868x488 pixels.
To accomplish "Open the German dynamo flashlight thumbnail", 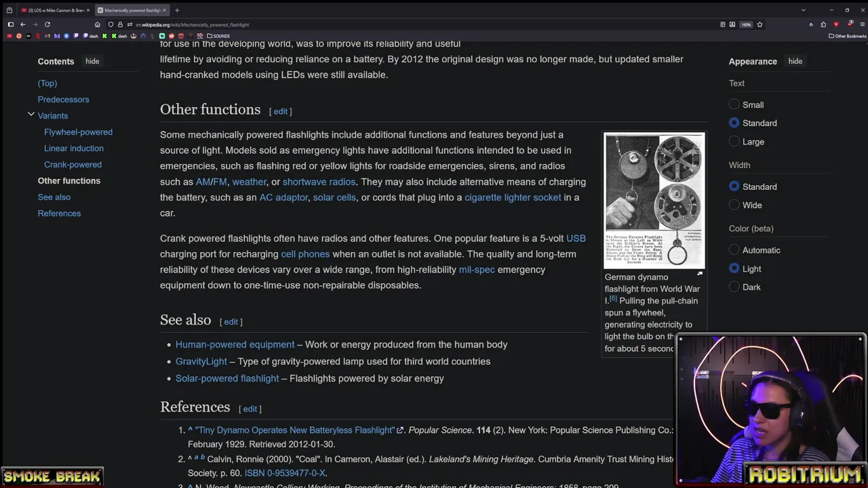I will [x=654, y=201].
